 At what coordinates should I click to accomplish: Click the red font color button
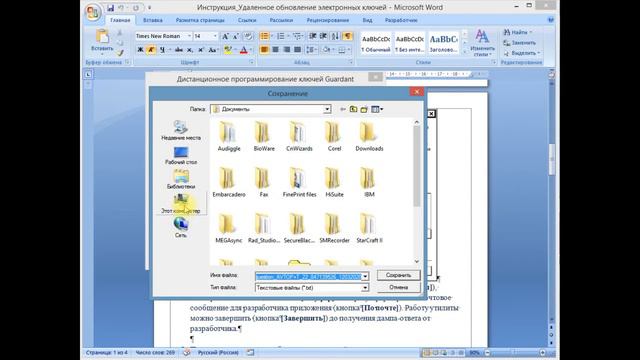point(244,50)
